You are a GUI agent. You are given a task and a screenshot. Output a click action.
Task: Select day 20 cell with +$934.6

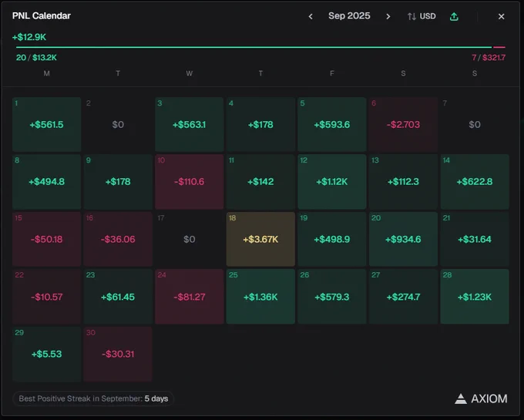tap(403, 239)
